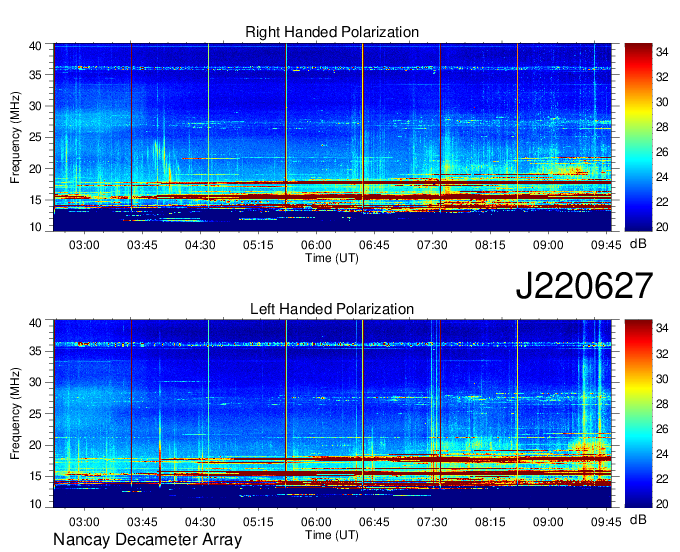Click the 15 MHz tick on Right Handed plot

click(36, 200)
